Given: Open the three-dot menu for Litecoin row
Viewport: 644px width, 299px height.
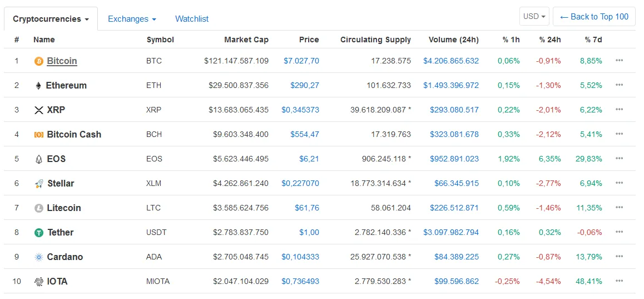Looking at the screenshot, I should (620, 208).
